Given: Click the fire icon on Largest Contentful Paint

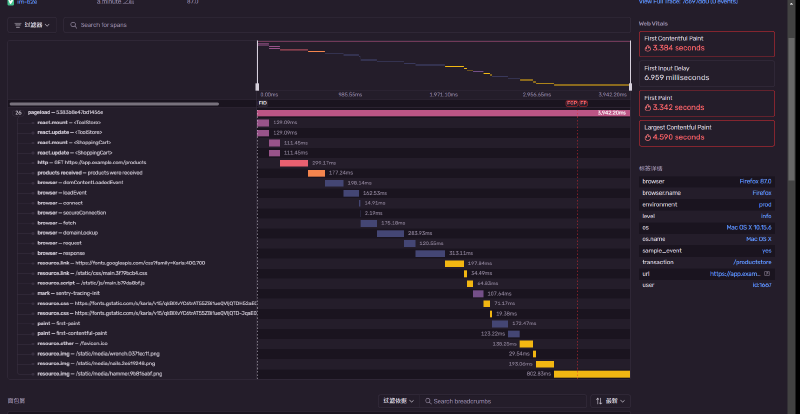Looking at the screenshot, I should 648,137.
